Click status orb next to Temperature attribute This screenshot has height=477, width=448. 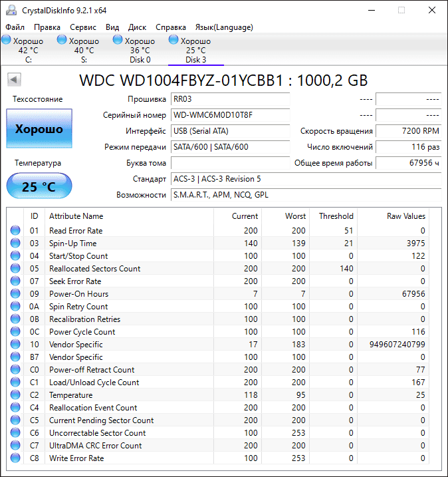point(15,395)
